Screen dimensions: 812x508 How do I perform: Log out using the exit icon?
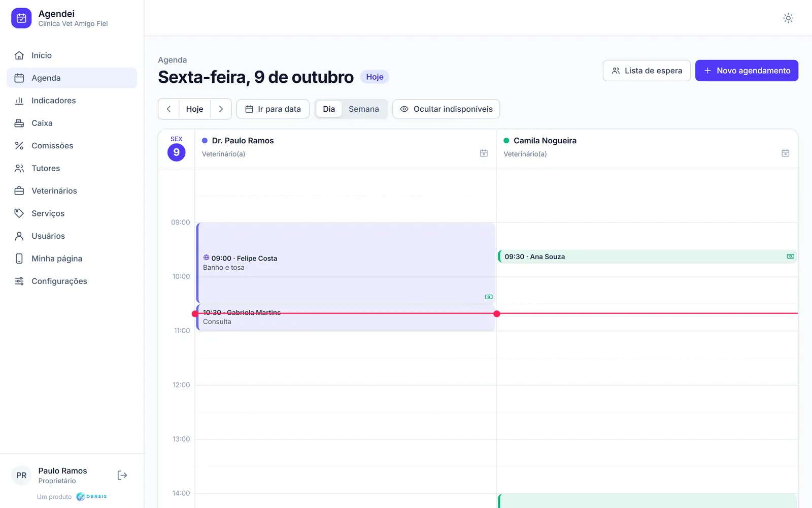[122, 475]
